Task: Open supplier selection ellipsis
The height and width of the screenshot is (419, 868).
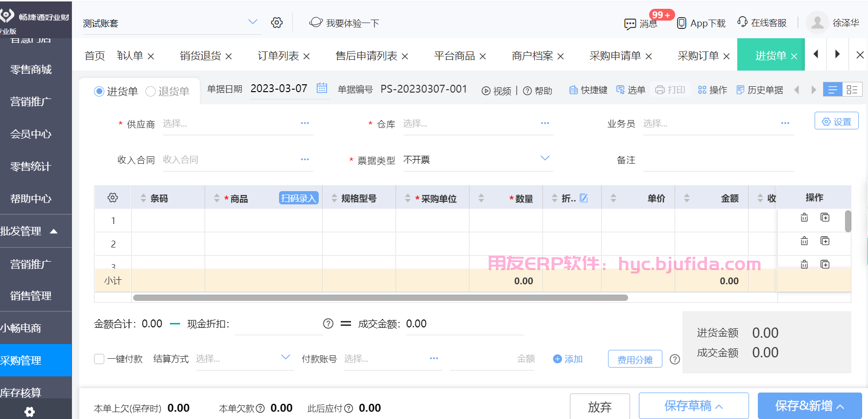Action: (x=305, y=123)
